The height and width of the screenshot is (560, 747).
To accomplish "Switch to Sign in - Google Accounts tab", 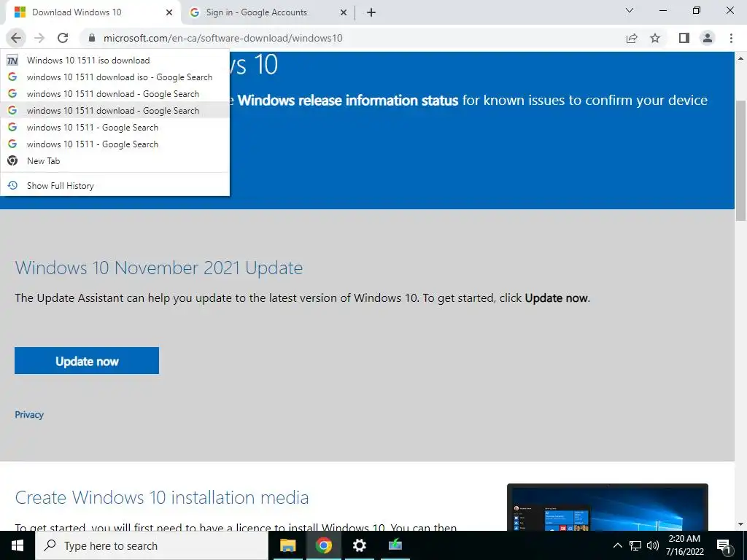I will (x=268, y=12).
